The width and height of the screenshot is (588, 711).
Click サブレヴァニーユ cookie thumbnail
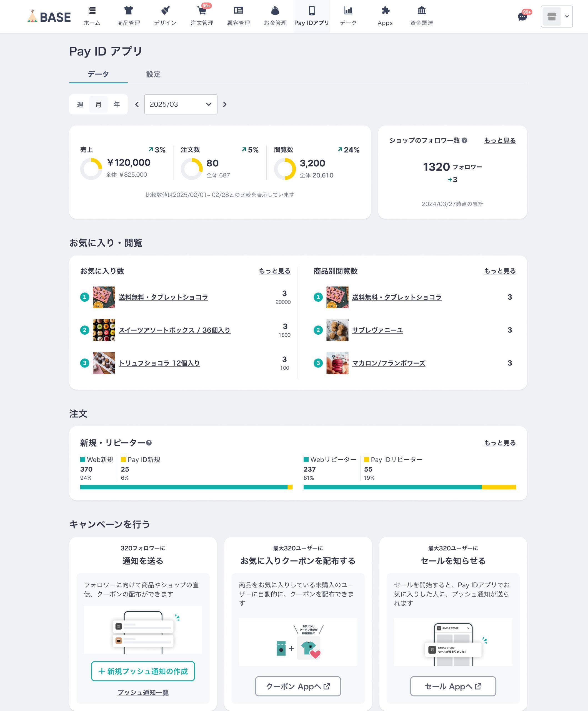click(x=337, y=330)
